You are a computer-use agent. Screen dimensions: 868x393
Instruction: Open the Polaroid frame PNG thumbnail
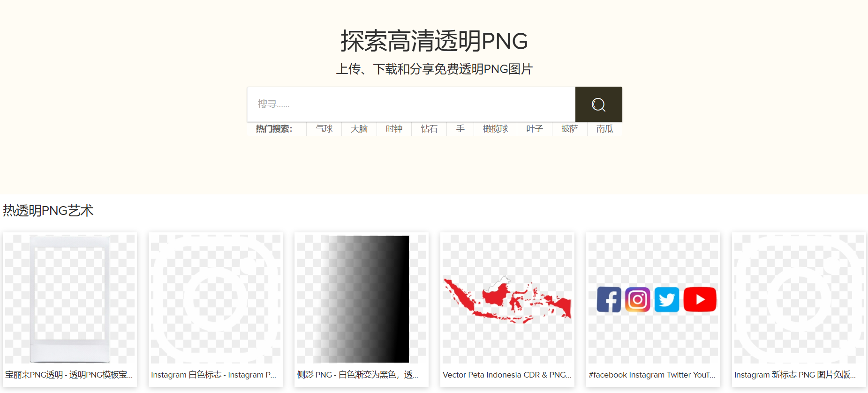point(70,299)
